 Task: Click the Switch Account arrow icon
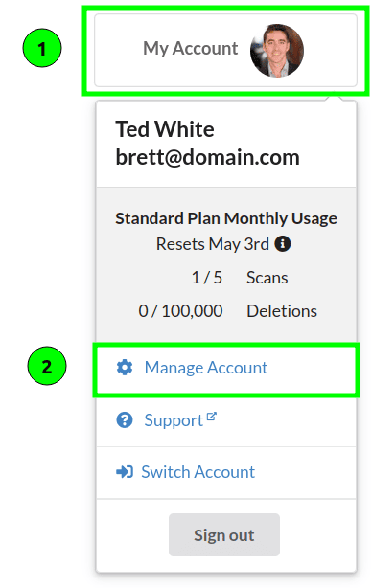[x=125, y=472]
